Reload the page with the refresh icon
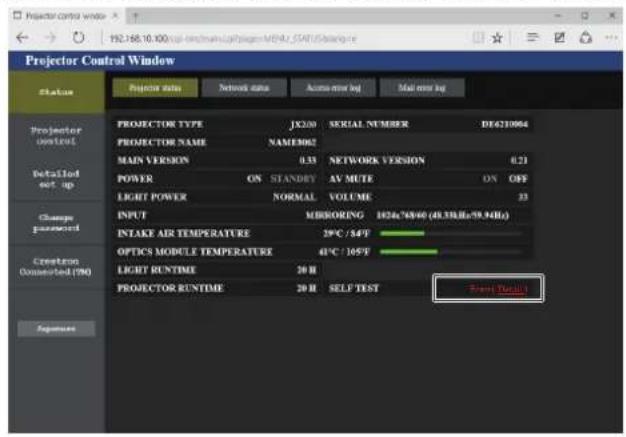Image resolution: width=626 pixels, height=437 pixels. point(79,38)
